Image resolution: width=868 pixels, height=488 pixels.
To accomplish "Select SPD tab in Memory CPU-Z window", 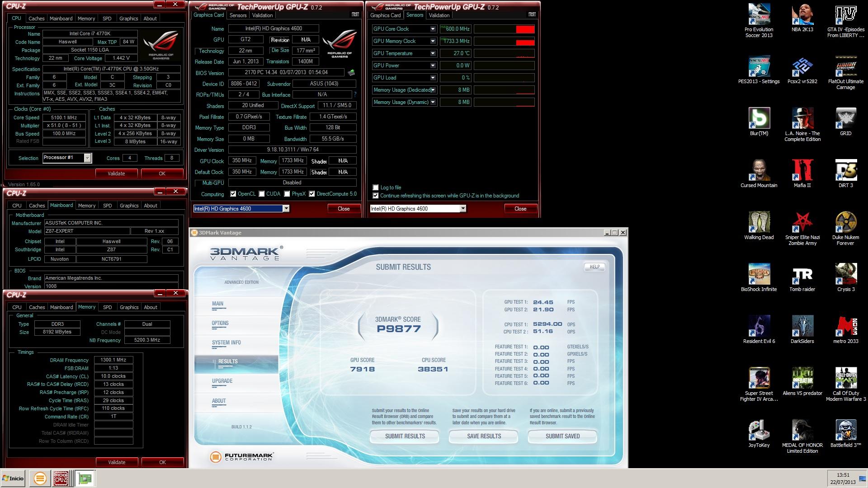I will pos(107,307).
